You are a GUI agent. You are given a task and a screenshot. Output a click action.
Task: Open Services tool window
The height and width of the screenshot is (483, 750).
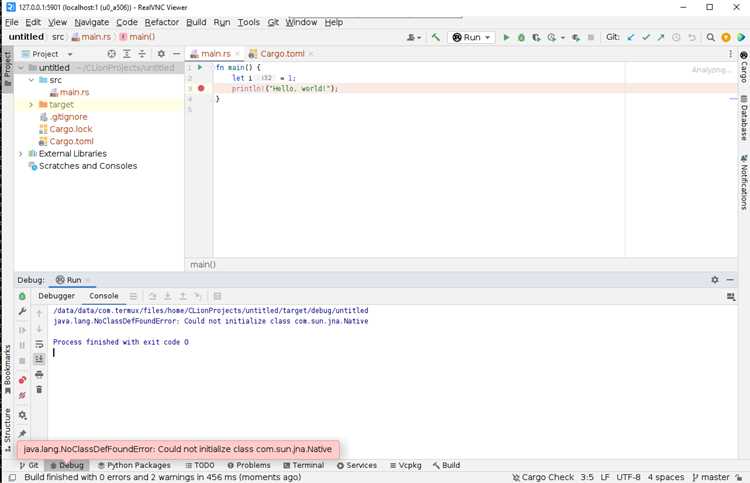[x=356, y=465]
